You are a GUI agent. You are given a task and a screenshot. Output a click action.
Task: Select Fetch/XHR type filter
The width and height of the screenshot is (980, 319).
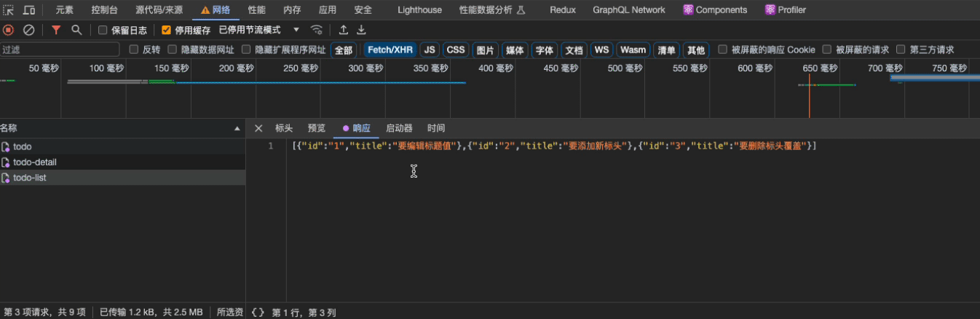[390, 50]
